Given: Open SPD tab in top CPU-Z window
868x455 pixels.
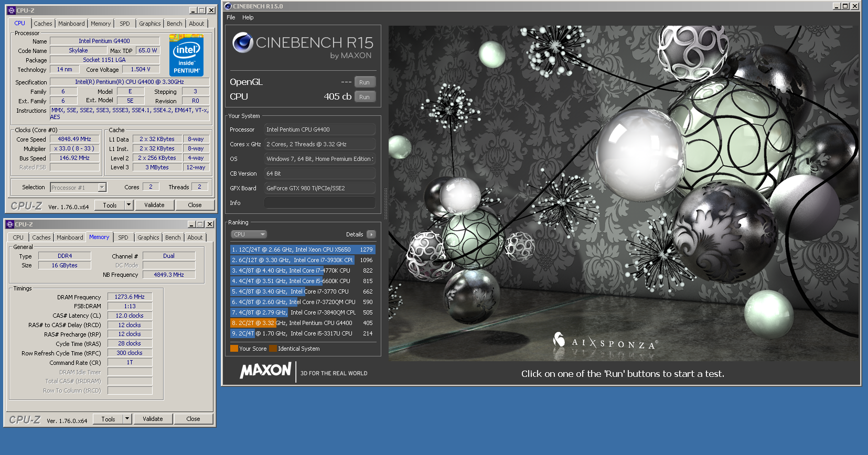Looking at the screenshot, I should [x=125, y=24].
